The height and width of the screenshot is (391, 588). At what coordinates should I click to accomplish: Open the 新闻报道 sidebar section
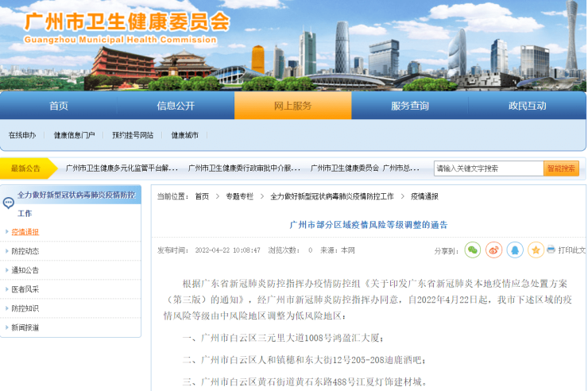point(25,327)
